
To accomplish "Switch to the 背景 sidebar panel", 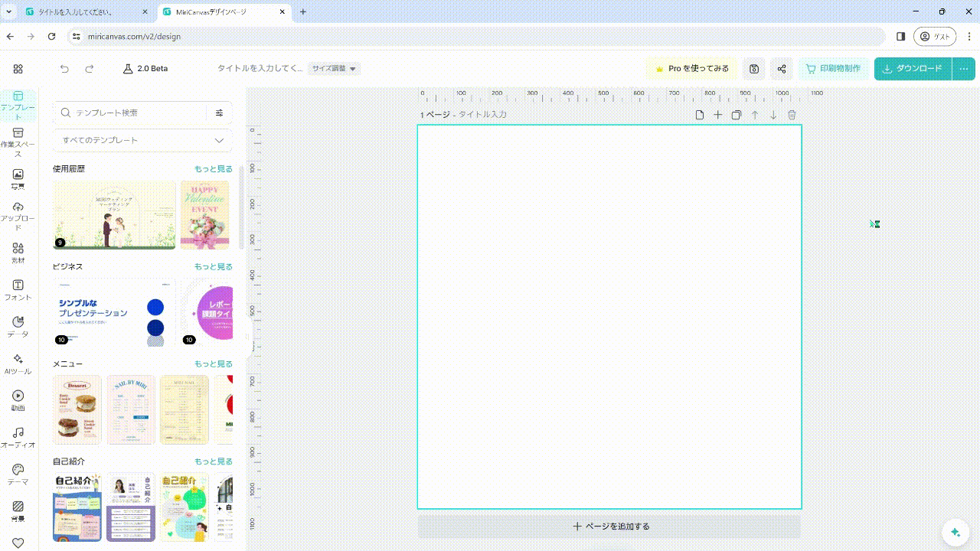I will 18,509.
